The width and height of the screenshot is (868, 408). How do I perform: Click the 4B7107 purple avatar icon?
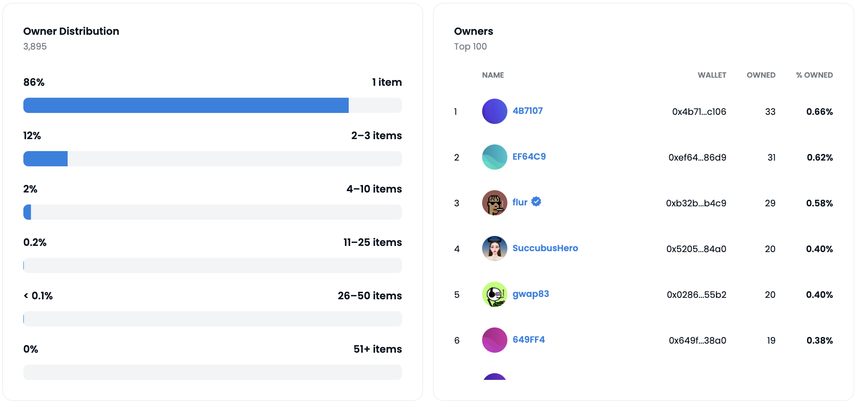[495, 111]
